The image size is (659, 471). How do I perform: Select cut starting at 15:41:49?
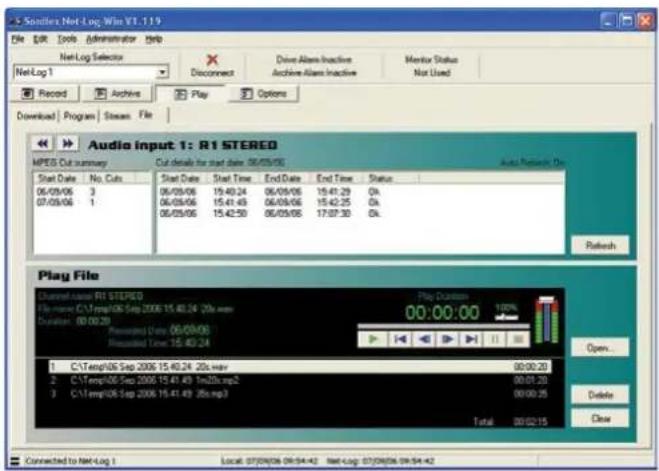[360, 203]
